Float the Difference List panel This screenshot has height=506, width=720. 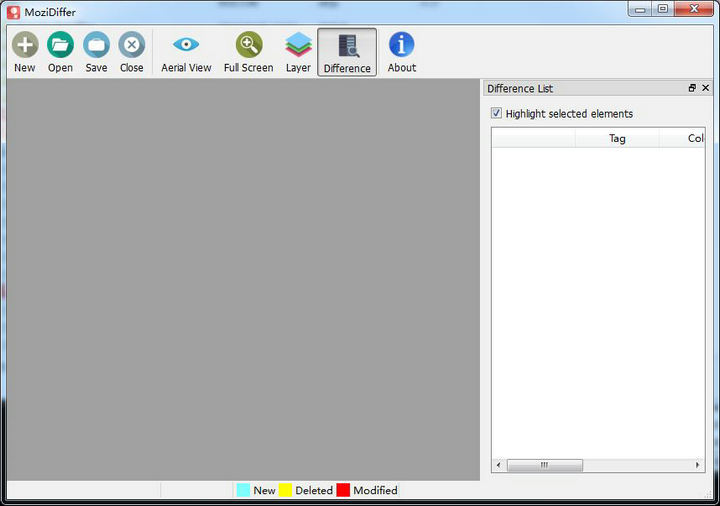(692, 89)
